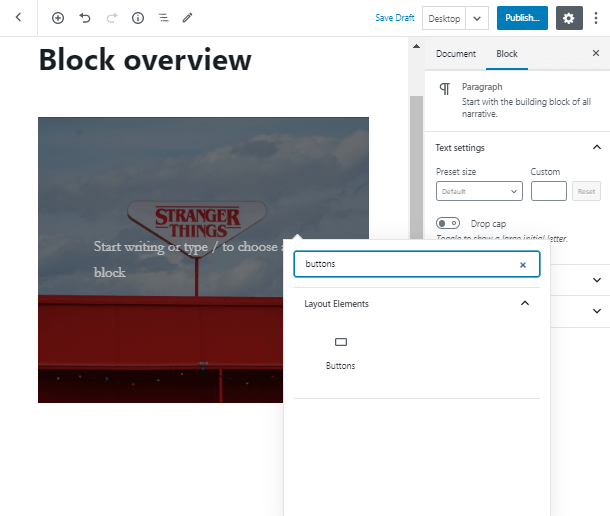This screenshot has width=610, height=516.
Task: Close the settings sidebar
Action: pyautogui.click(x=596, y=53)
